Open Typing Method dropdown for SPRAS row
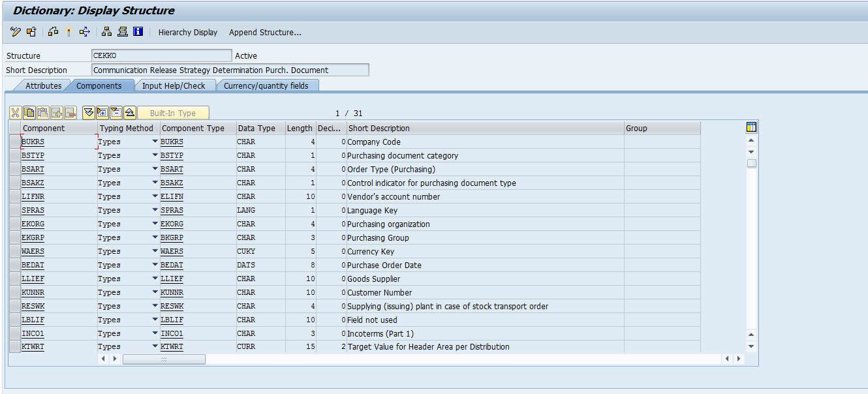Image resolution: width=868 pixels, height=394 pixels. 155,210
